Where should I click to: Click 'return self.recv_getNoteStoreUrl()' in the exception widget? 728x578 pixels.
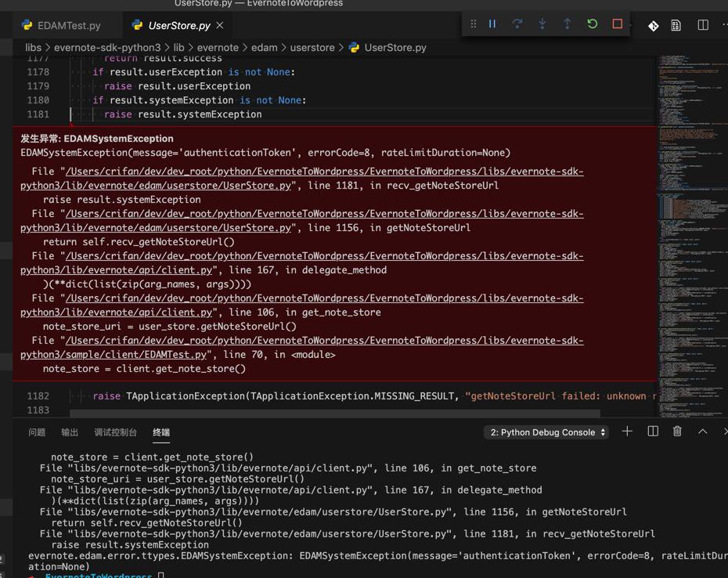139,241
